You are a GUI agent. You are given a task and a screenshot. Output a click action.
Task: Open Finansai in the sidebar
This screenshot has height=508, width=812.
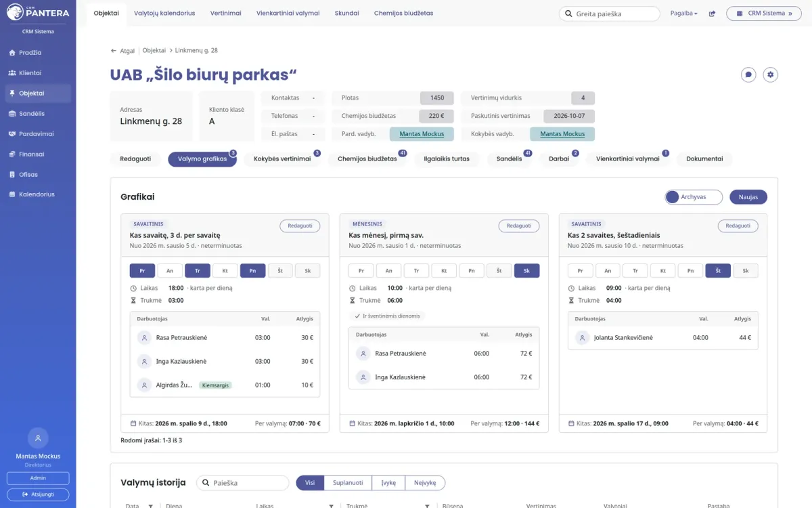click(38, 154)
